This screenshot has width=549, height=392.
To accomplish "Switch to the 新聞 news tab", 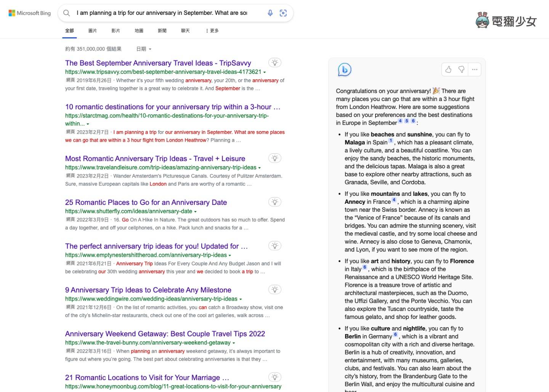I will [162, 30].
